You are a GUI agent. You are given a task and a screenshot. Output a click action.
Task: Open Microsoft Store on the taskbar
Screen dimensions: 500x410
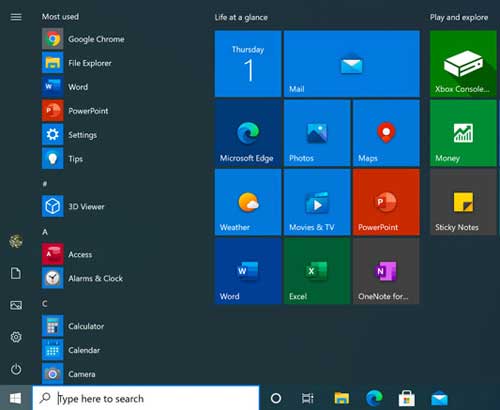pyautogui.click(x=407, y=398)
